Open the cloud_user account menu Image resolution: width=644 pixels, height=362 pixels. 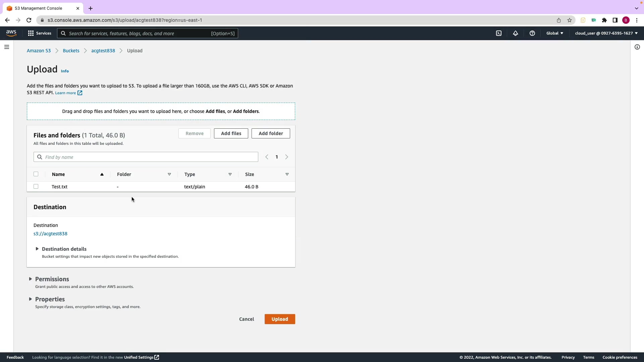tap(606, 33)
